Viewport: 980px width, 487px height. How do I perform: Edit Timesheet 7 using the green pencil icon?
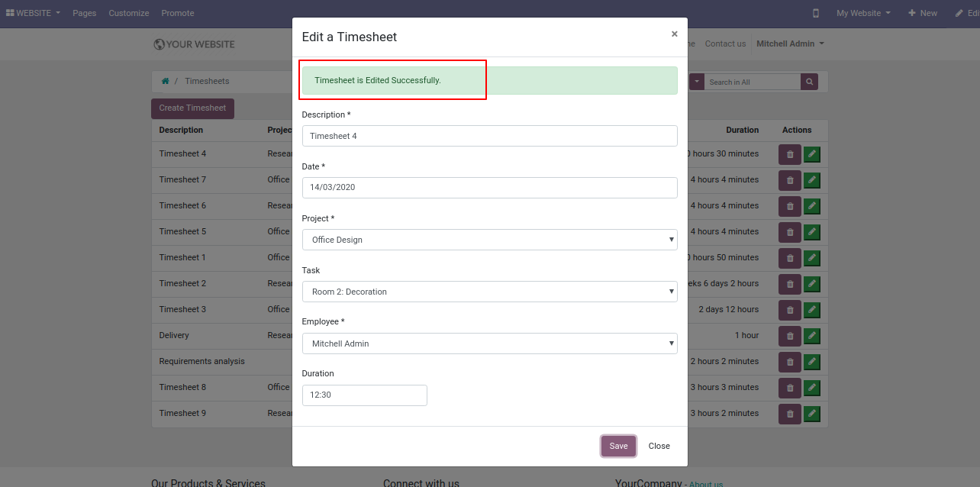pos(812,180)
